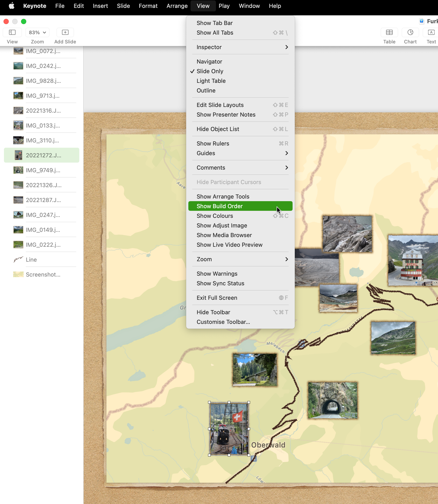Toggle Hide Toolbar
Screen dimensions: 438x504
[240, 312]
